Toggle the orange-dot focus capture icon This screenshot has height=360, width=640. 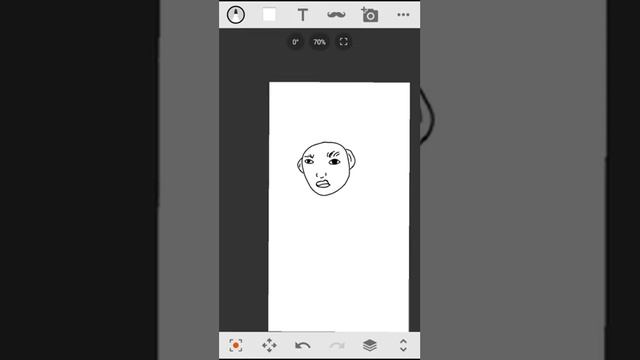click(236, 345)
